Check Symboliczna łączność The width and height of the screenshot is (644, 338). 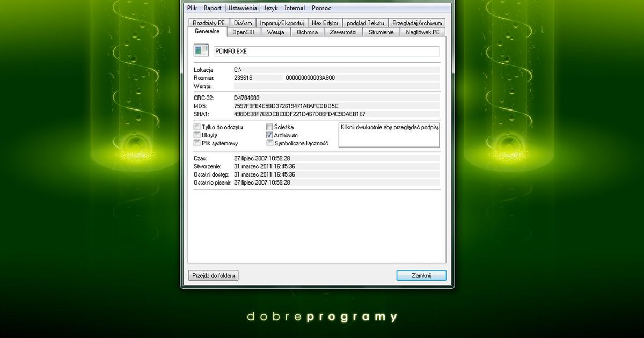click(x=269, y=143)
